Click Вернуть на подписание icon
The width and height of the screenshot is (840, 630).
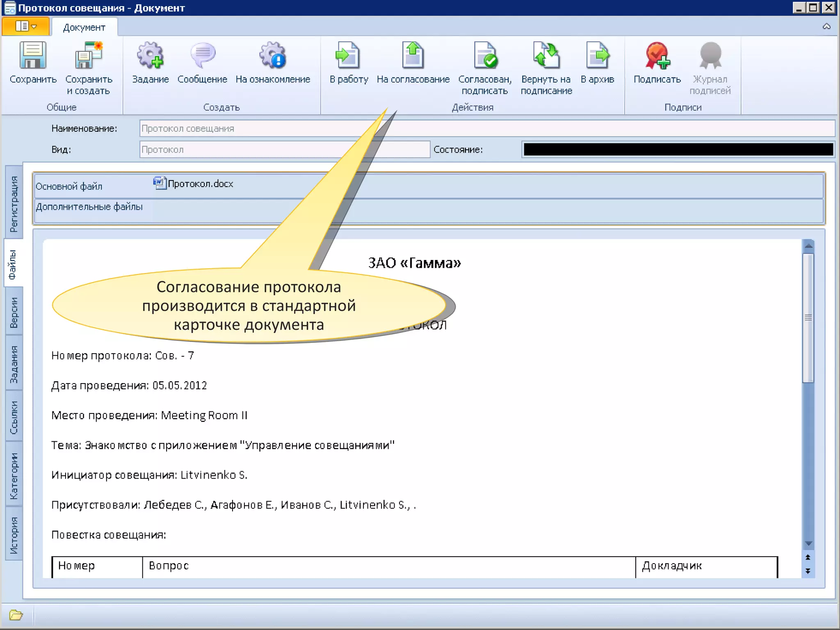click(546, 55)
